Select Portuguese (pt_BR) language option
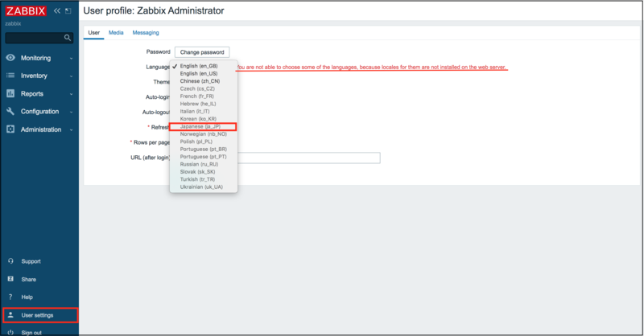The image size is (644, 336). tap(204, 149)
